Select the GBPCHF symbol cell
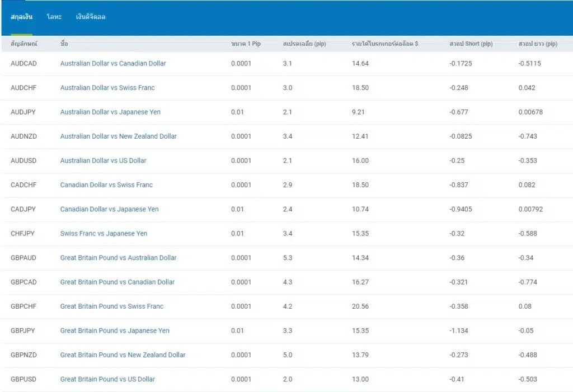This screenshot has width=573, height=392. click(x=24, y=306)
